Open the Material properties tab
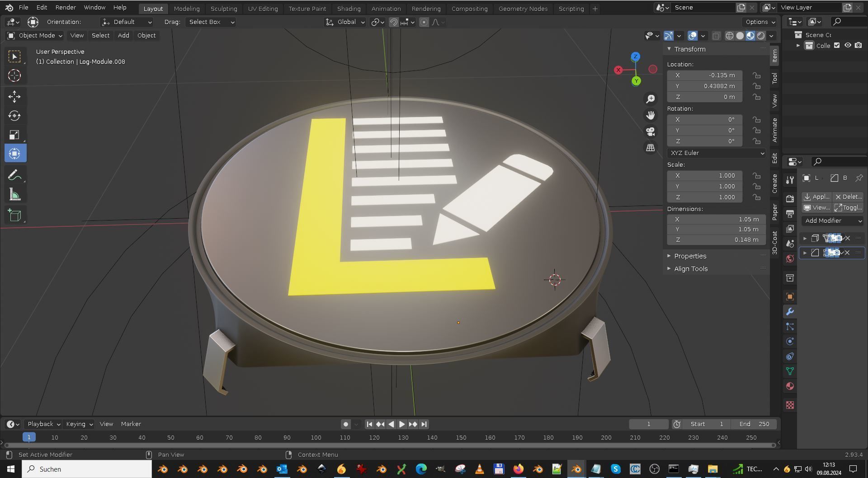The height and width of the screenshot is (478, 868). (790, 386)
